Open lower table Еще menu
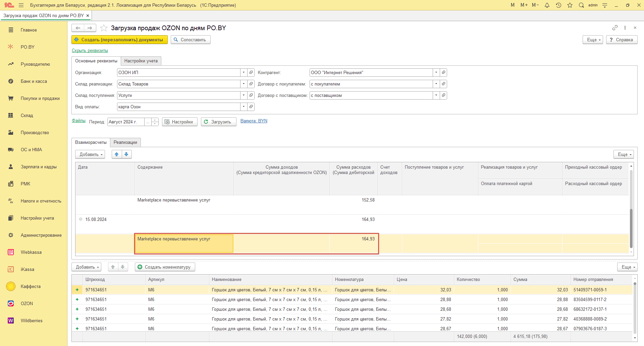 (x=627, y=267)
